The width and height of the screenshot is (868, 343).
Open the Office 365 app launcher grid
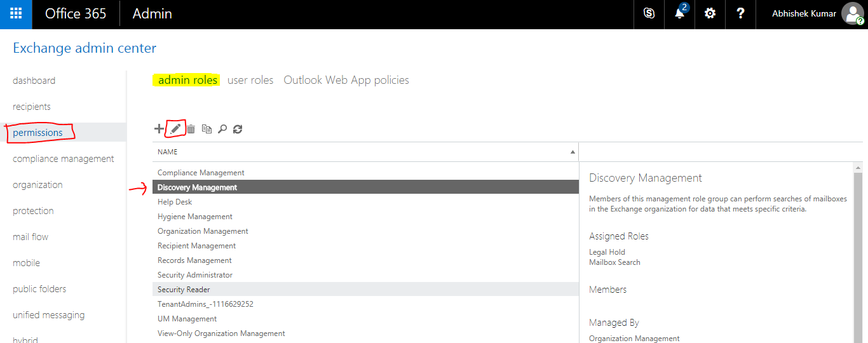tap(16, 13)
